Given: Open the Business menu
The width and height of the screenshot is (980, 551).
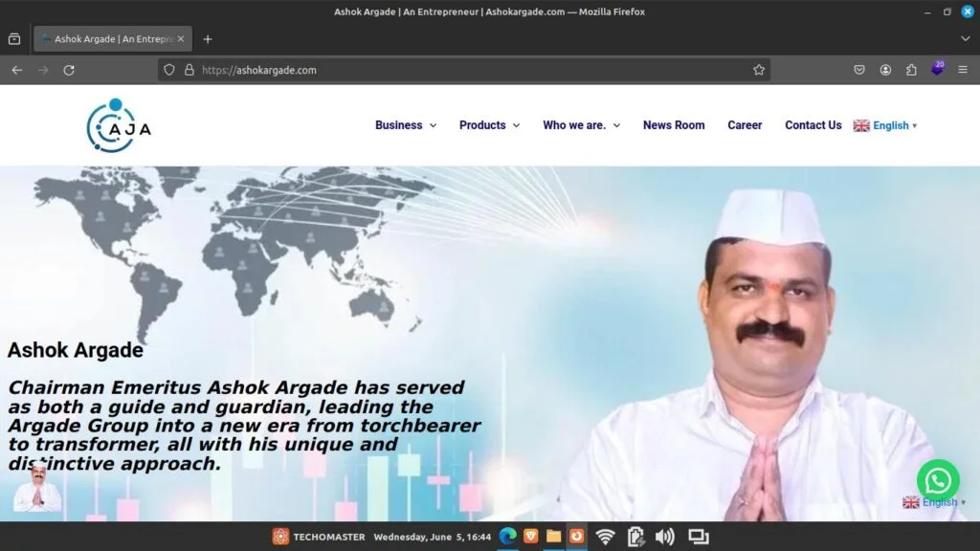Looking at the screenshot, I should point(399,125).
